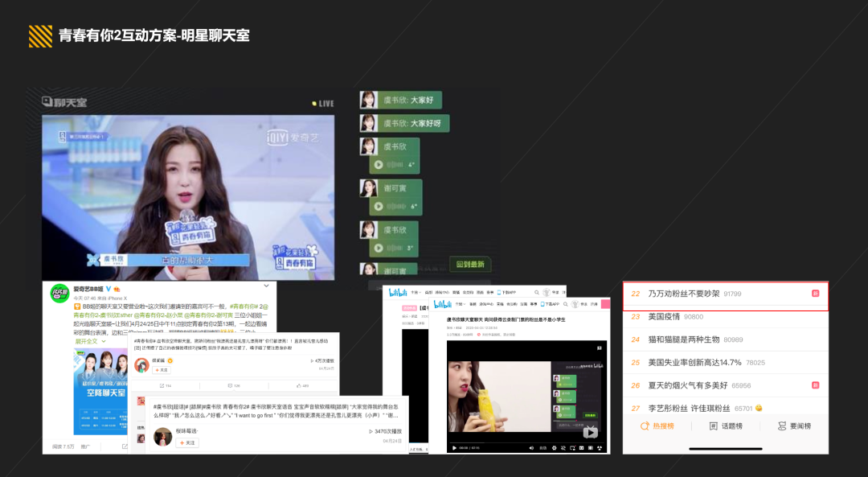Click the 3470次播放 play count
The height and width of the screenshot is (477, 868).
pos(385,431)
